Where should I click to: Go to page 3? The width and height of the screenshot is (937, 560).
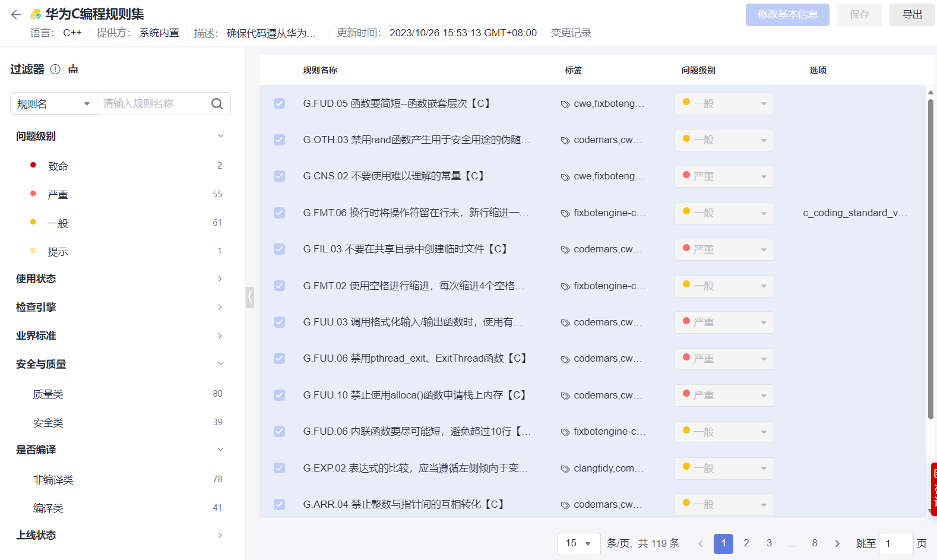(769, 543)
